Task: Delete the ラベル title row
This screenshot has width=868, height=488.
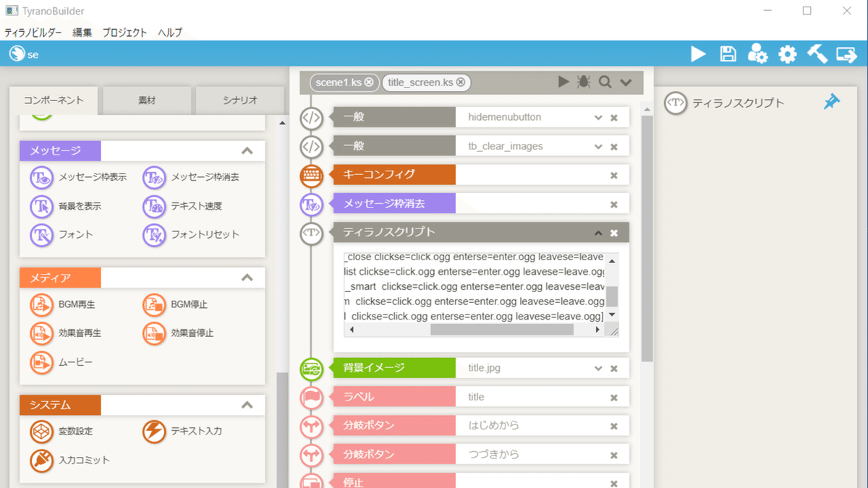Action: pyautogui.click(x=614, y=398)
